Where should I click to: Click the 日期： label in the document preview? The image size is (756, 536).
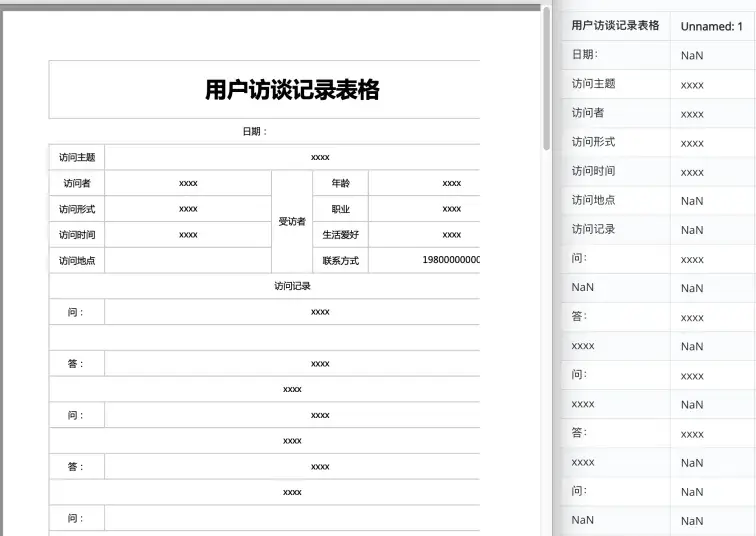coord(255,131)
